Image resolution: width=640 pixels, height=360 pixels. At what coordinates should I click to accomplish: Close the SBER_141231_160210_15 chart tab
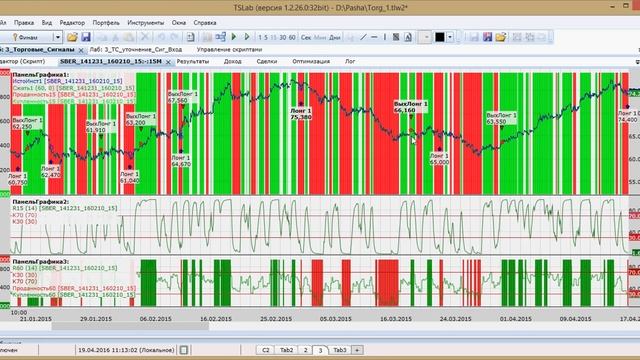[x=168, y=62]
